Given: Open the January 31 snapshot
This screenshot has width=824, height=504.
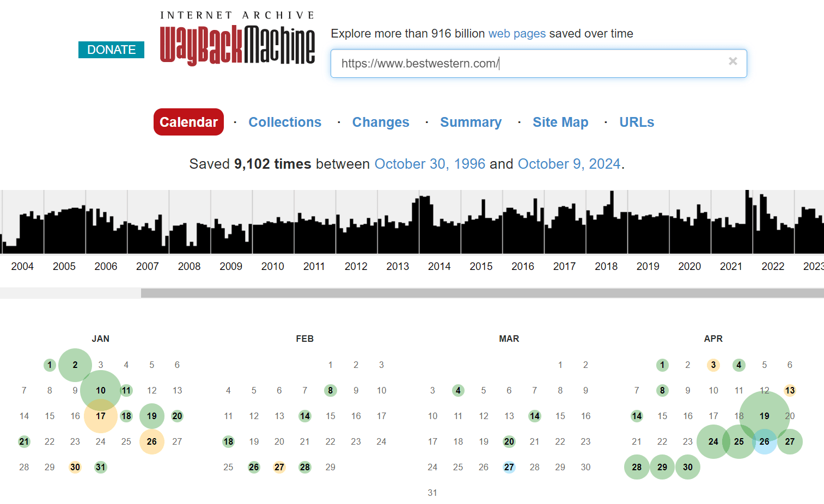Looking at the screenshot, I should [x=101, y=467].
